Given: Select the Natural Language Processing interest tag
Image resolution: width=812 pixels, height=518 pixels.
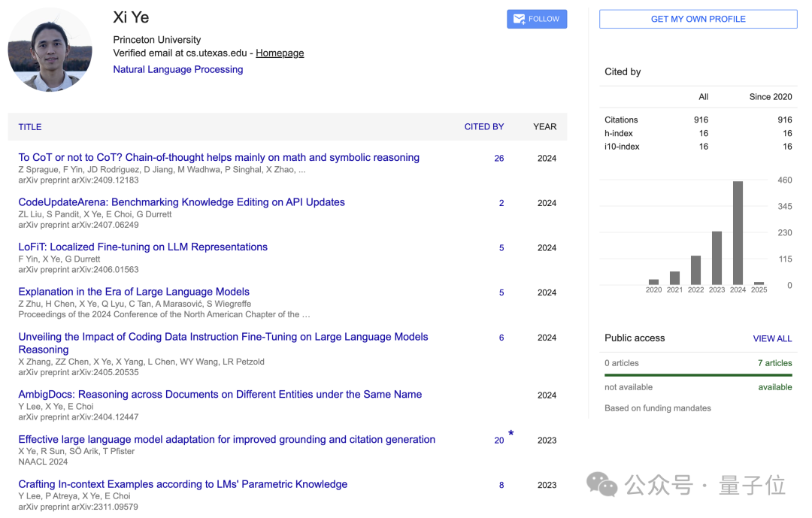Looking at the screenshot, I should click(178, 69).
